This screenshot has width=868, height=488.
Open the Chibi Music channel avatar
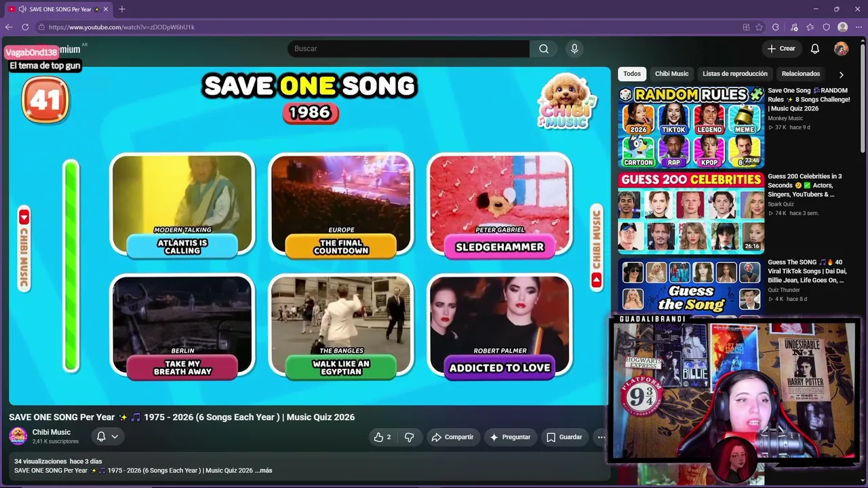(18, 436)
